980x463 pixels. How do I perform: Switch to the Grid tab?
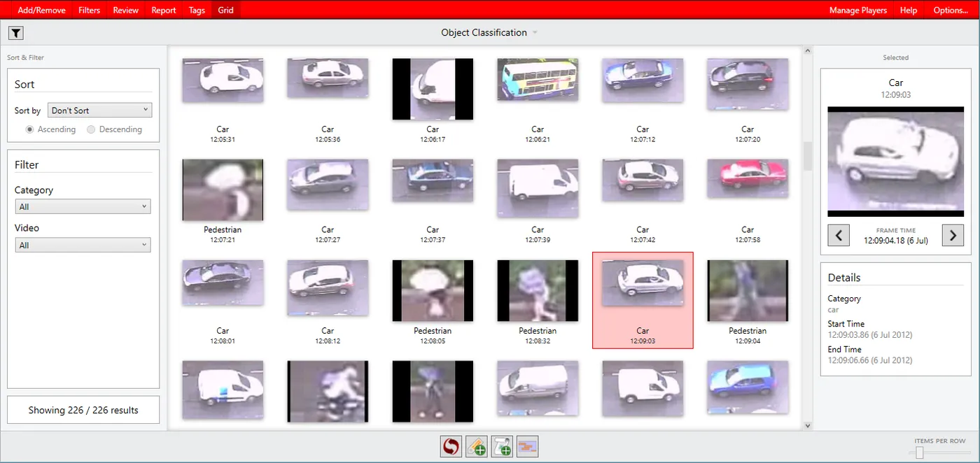(x=225, y=10)
